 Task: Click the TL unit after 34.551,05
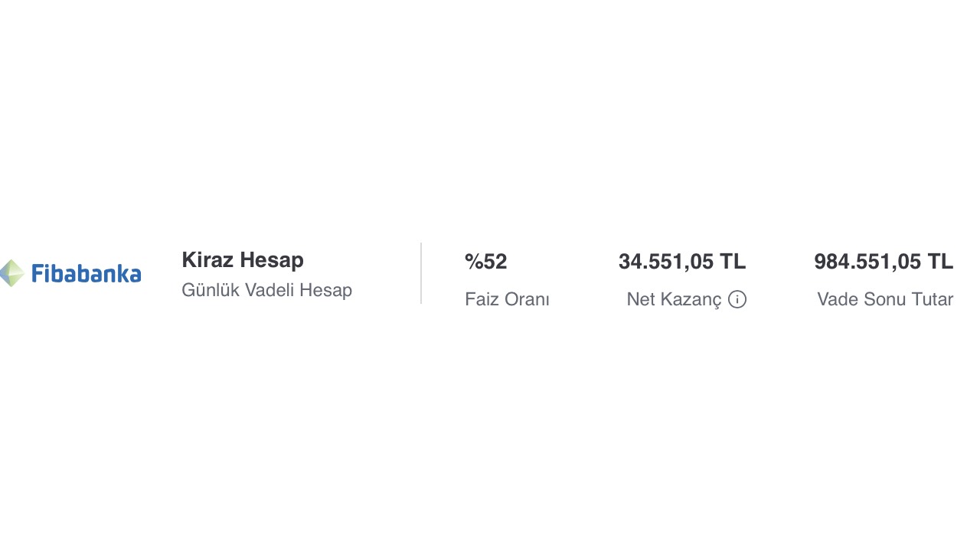pyautogui.click(x=732, y=262)
